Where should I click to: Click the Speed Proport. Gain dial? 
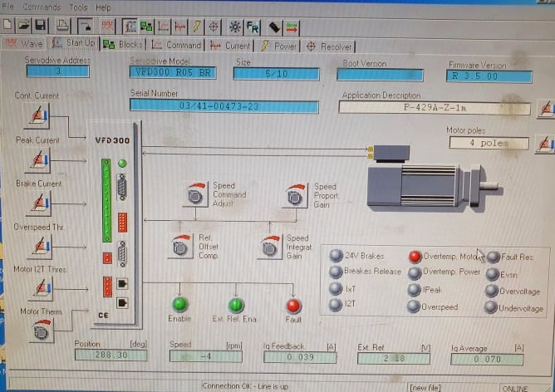295,196
